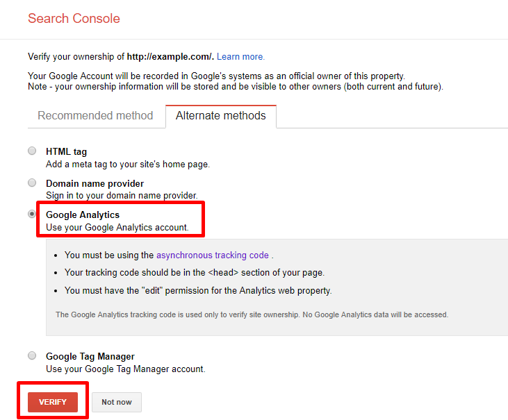Open the Learn more link
Viewport: 508px width, 420px height.
pyautogui.click(x=240, y=57)
